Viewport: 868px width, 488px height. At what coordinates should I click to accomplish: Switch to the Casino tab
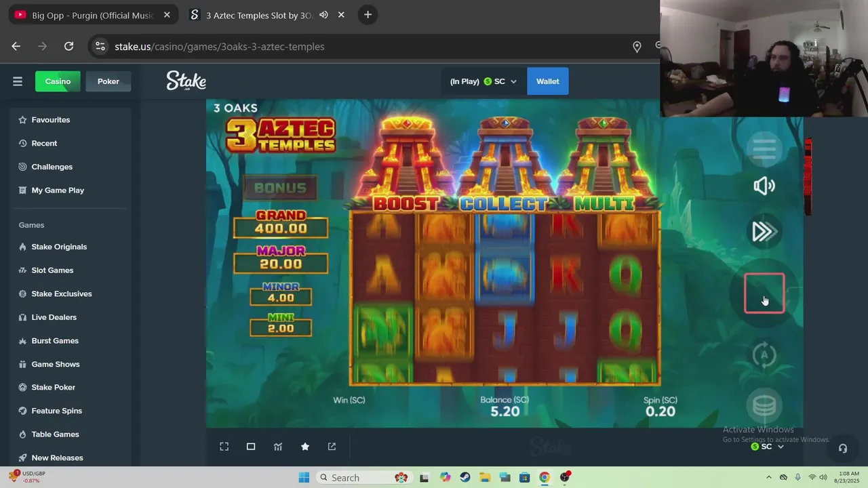coord(58,81)
